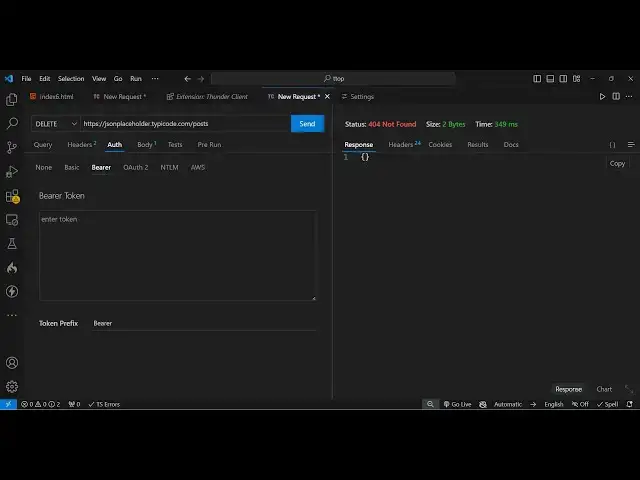
Task: Click the braces format icon in response pane
Action: 612,145
